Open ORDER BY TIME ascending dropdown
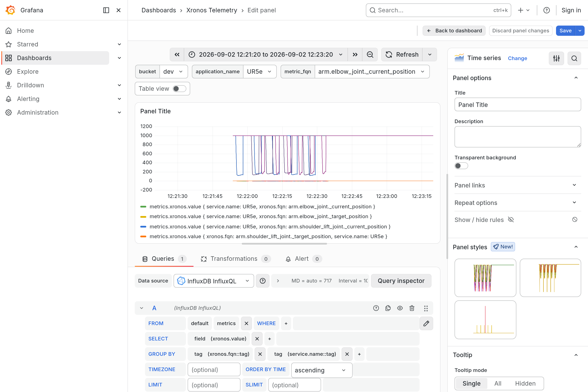 coord(322,370)
